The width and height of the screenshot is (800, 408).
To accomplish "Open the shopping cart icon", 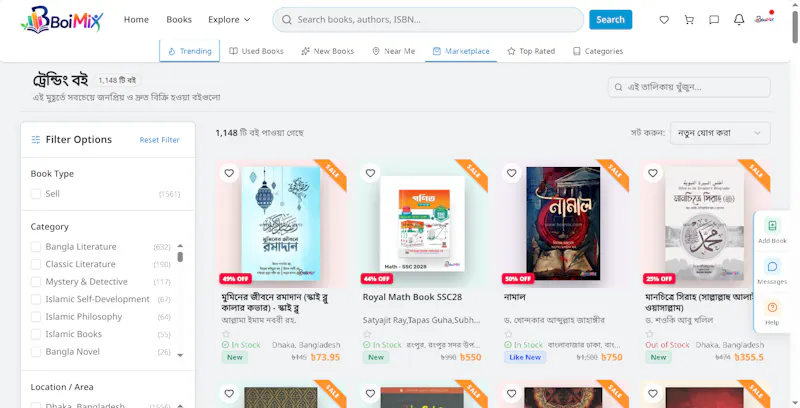I will [x=689, y=20].
